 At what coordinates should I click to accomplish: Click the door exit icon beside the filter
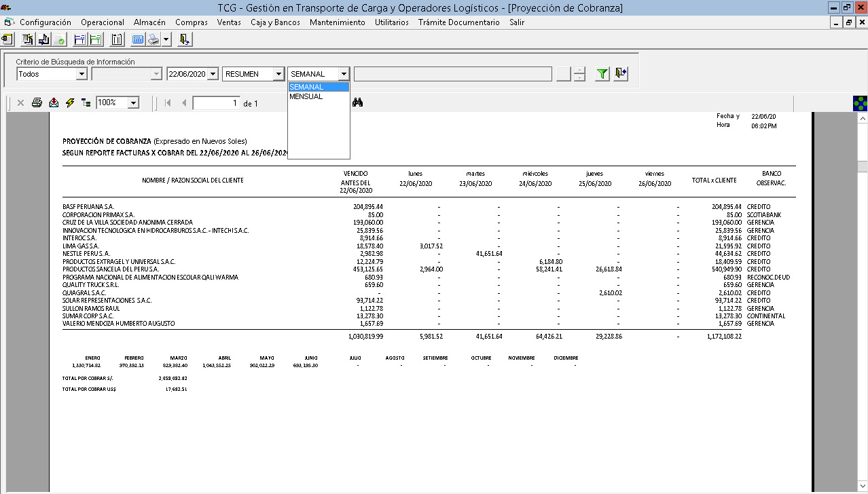pos(621,74)
